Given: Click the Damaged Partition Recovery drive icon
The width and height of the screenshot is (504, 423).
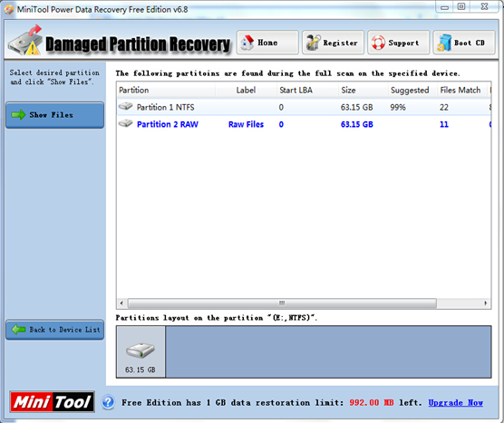Looking at the screenshot, I should click(25, 40).
